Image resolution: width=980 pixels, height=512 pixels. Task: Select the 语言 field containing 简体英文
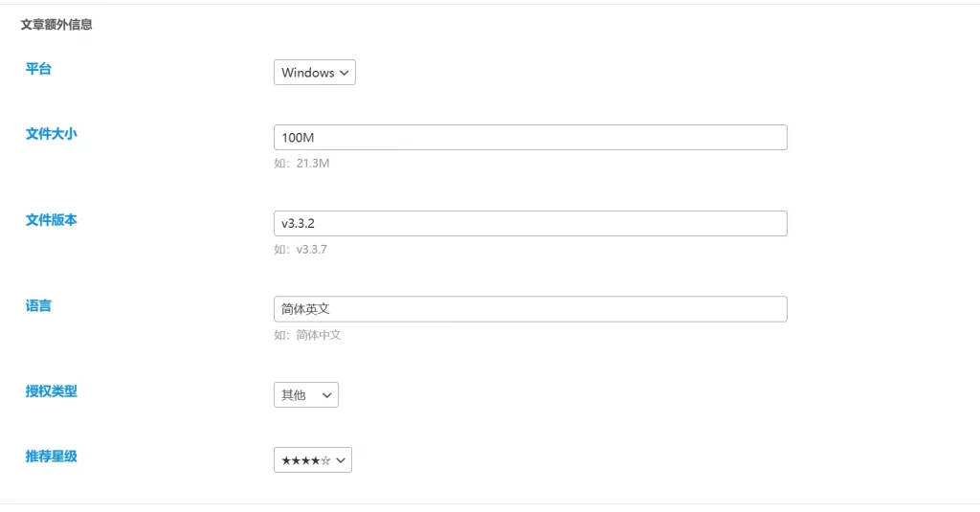(530, 309)
